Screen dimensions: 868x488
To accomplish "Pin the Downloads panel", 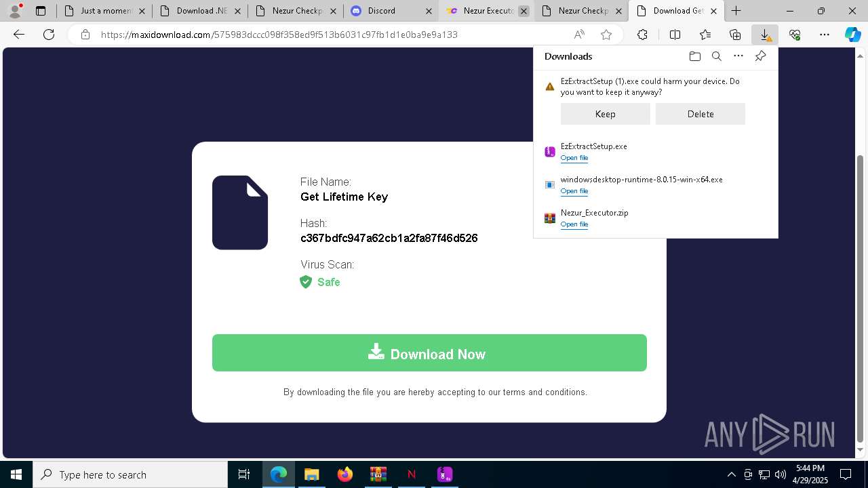I will (760, 56).
